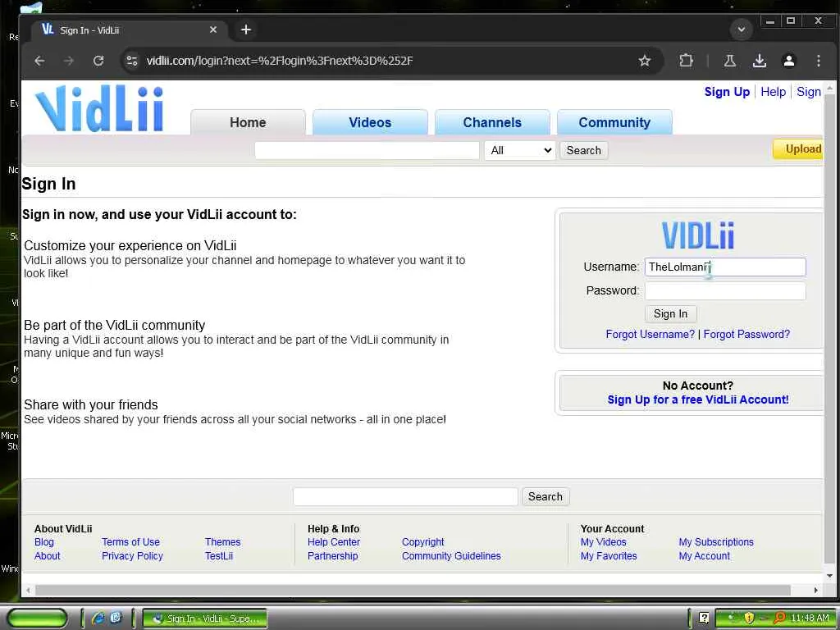Viewport: 840px width, 630px height.
Task: Open the TestLii footer link
Action: [219, 556]
